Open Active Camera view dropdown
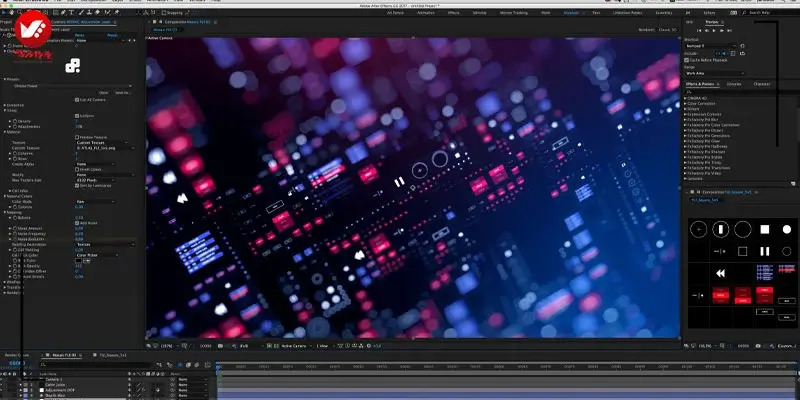800x400 pixels. pyautogui.click(x=296, y=346)
